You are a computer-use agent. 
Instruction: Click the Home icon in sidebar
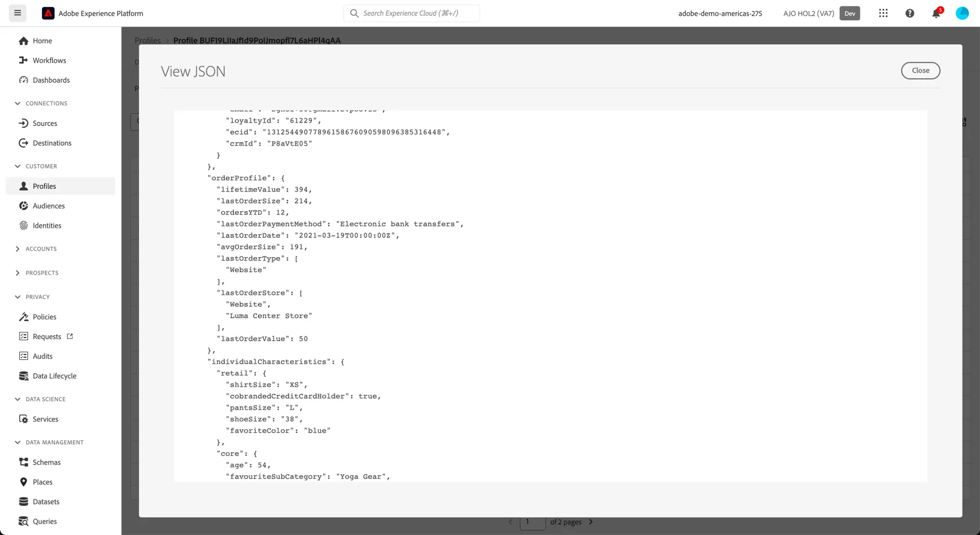(x=24, y=40)
